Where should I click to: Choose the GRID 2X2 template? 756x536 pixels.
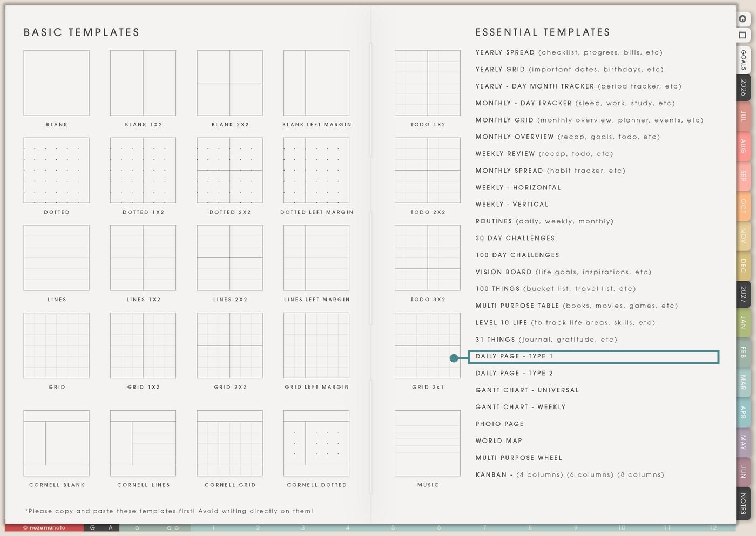(x=230, y=345)
